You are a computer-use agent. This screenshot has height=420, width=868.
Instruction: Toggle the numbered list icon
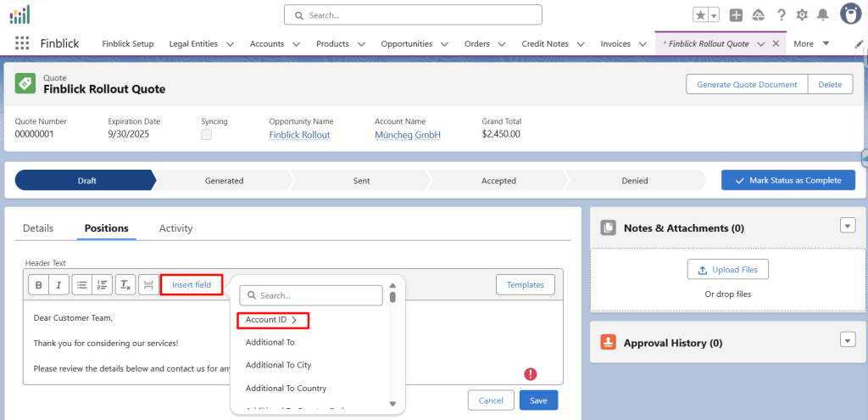click(102, 285)
